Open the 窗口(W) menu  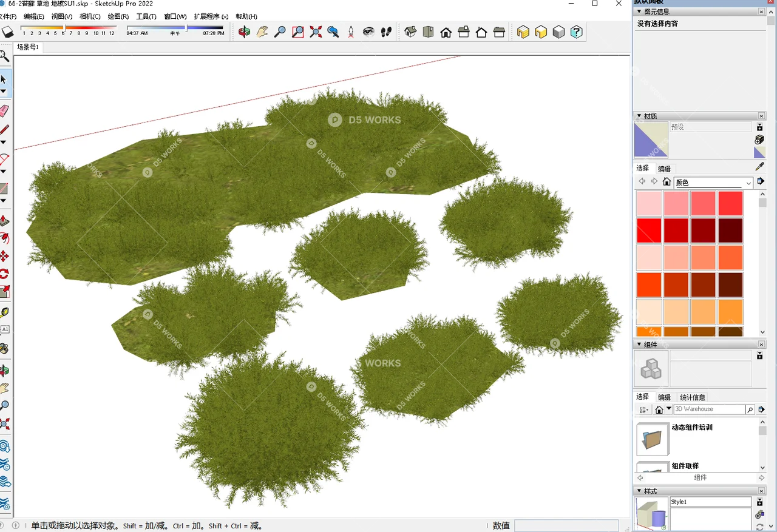[x=175, y=16]
